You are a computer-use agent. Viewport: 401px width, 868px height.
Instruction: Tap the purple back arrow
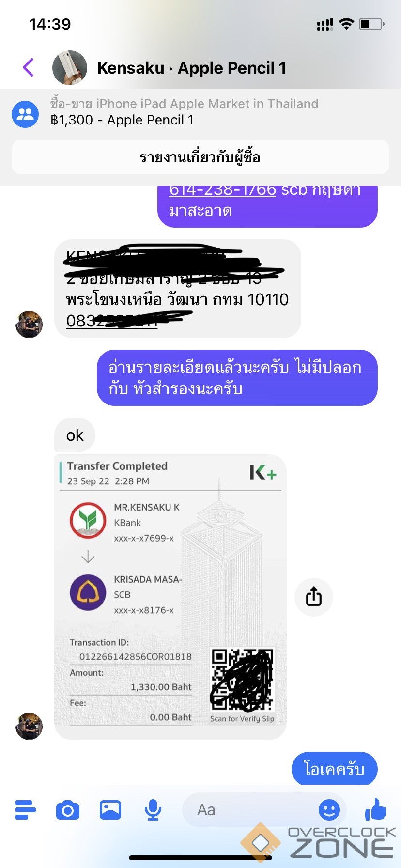point(29,67)
